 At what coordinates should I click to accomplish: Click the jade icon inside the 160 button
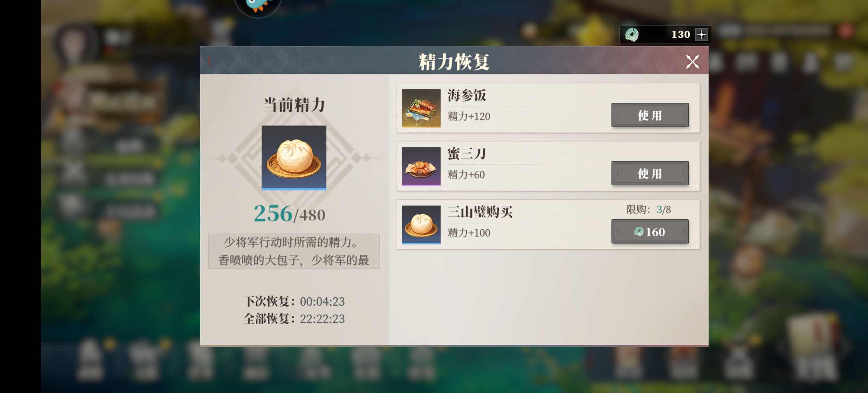[639, 232]
